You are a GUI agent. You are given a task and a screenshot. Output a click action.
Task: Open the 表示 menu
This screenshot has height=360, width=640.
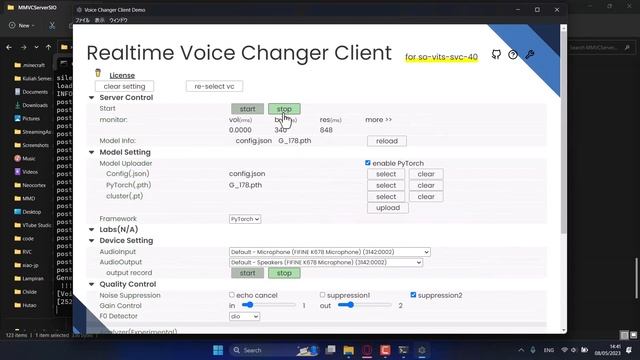tap(99, 20)
